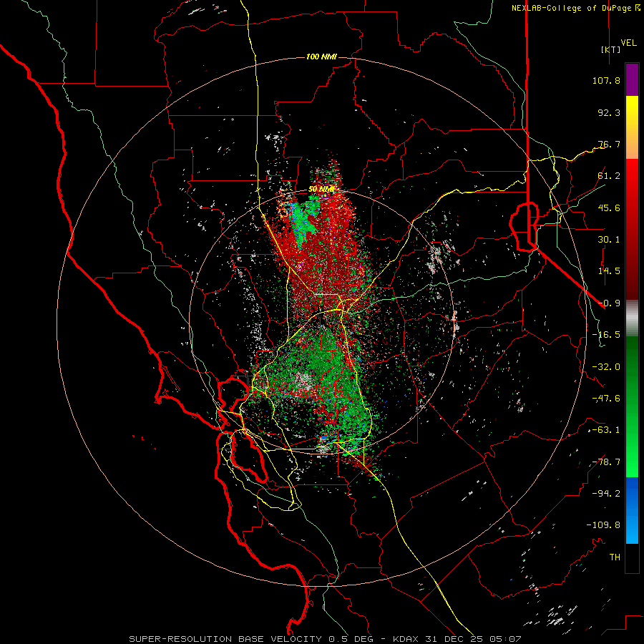This screenshot has width=644, height=644.
Task: Click the purple top segment of color bar
Action: [x=632, y=80]
